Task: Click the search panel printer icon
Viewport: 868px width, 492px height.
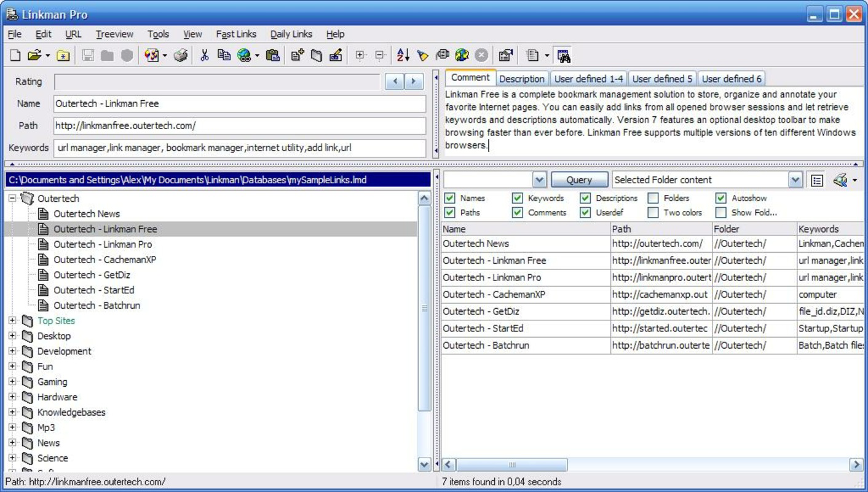Action: (840, 180)
